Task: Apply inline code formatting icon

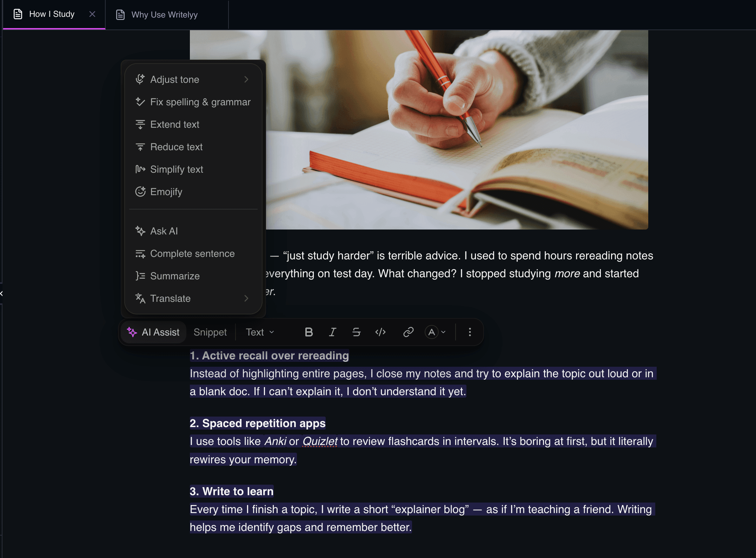Action: pos(380,332)
